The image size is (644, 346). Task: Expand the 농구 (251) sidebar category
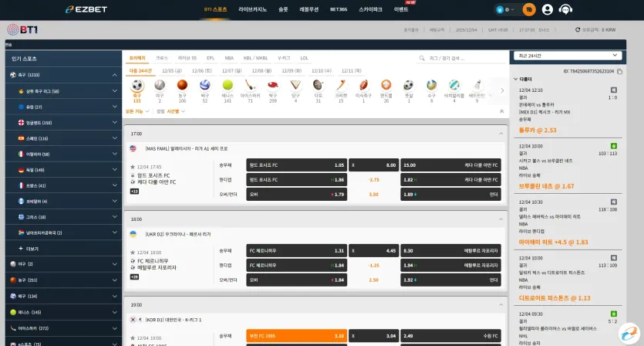115,280
